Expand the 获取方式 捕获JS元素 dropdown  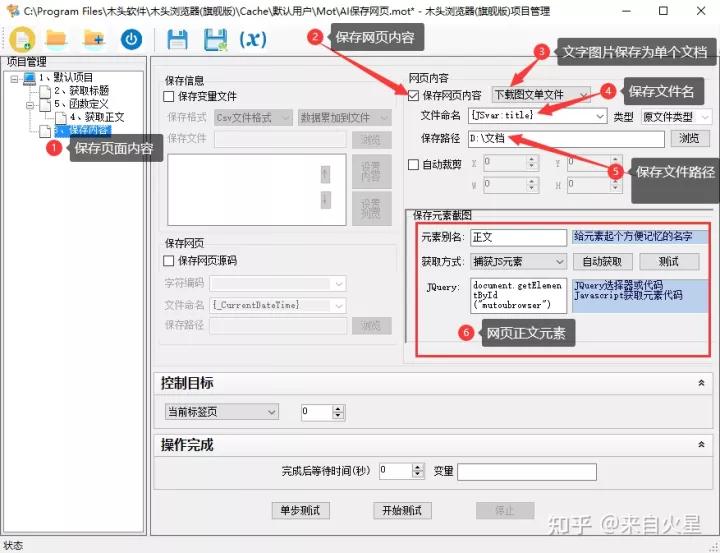coord(518,262)
